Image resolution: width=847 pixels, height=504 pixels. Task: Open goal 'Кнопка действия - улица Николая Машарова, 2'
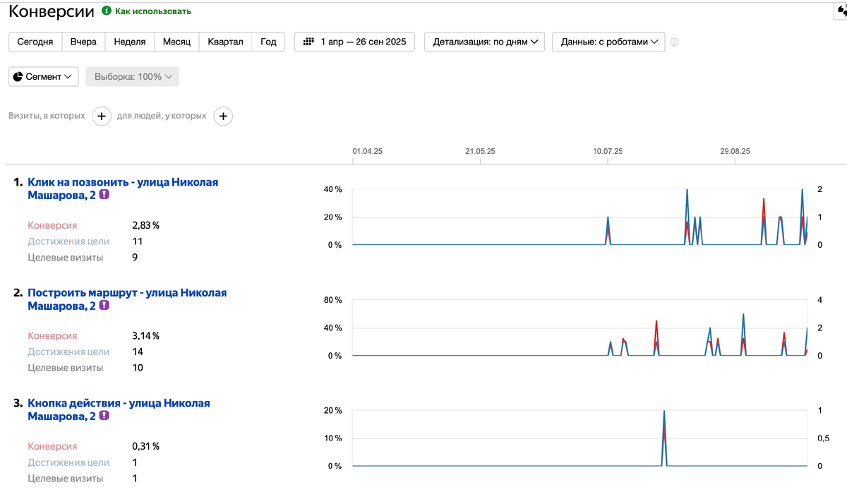(x=119, y=410)
